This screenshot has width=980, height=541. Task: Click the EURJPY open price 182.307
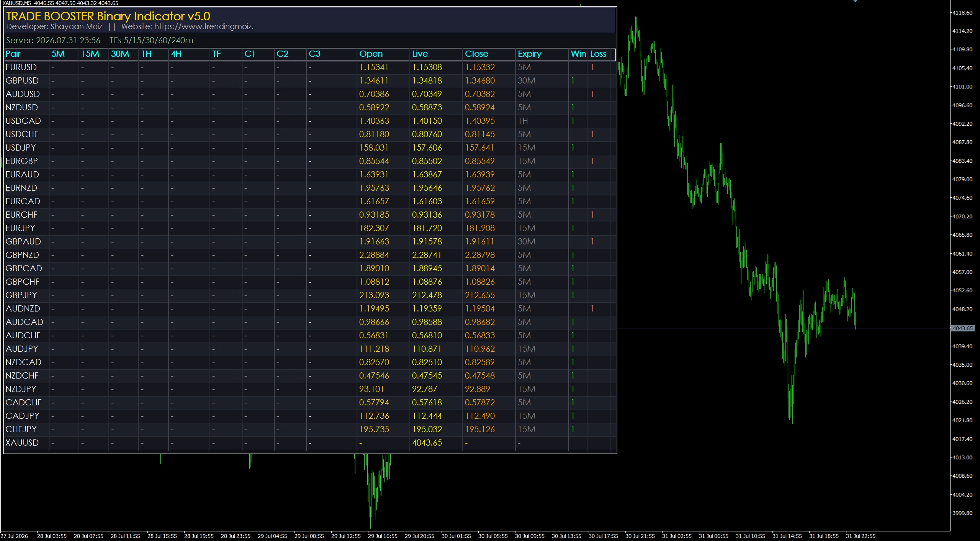374,228
